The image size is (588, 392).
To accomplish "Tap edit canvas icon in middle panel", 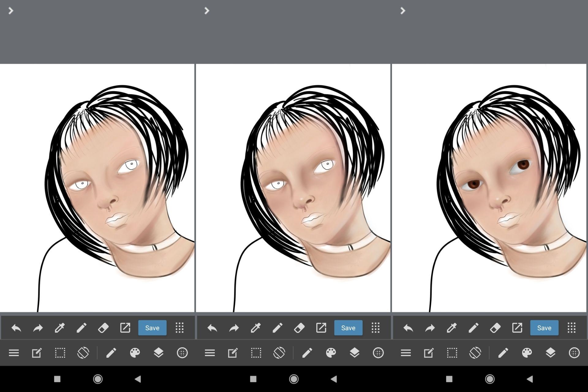I will click(233, 353).
